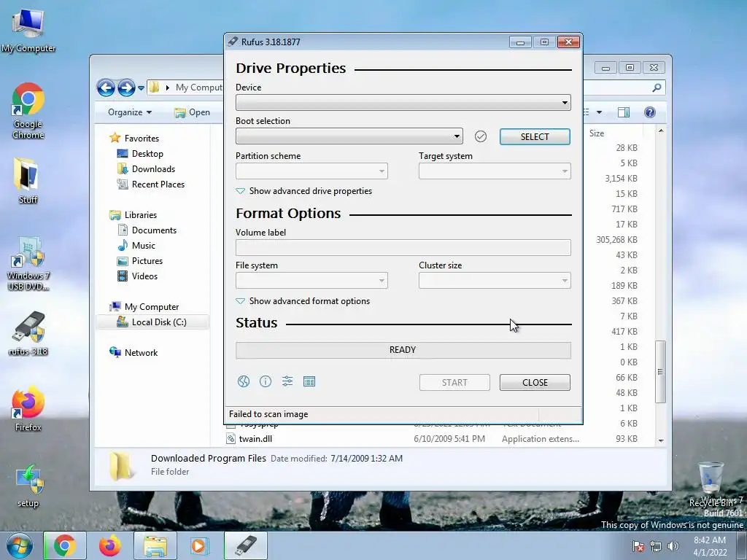Image resolution: width=747 pixels, height=560 pixels.
Task: Open the Boot selection dropdown
Action: coord(349,136)
